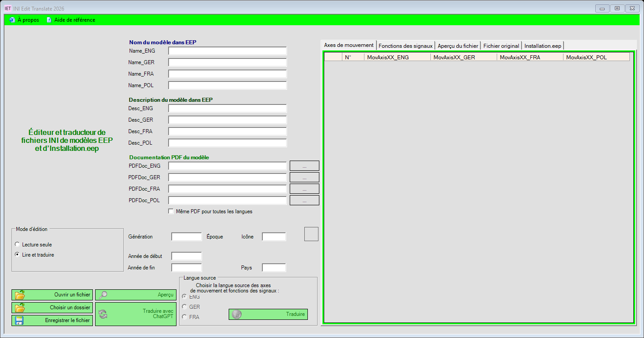Click the refresh arrows ChatGPT translate icon
Image resolution: width=644 pixels, height=338 pixels.
103,314
